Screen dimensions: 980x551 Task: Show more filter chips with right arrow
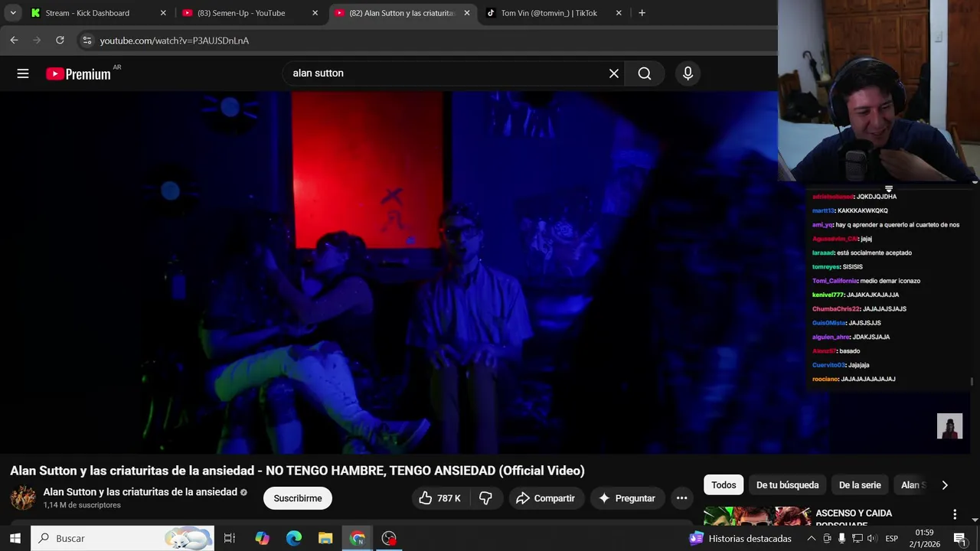pos(944,485)
